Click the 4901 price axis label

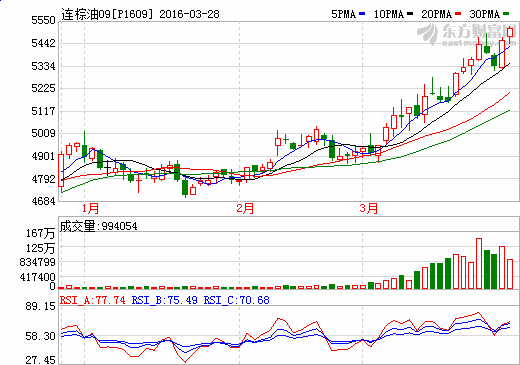[43, 156]
